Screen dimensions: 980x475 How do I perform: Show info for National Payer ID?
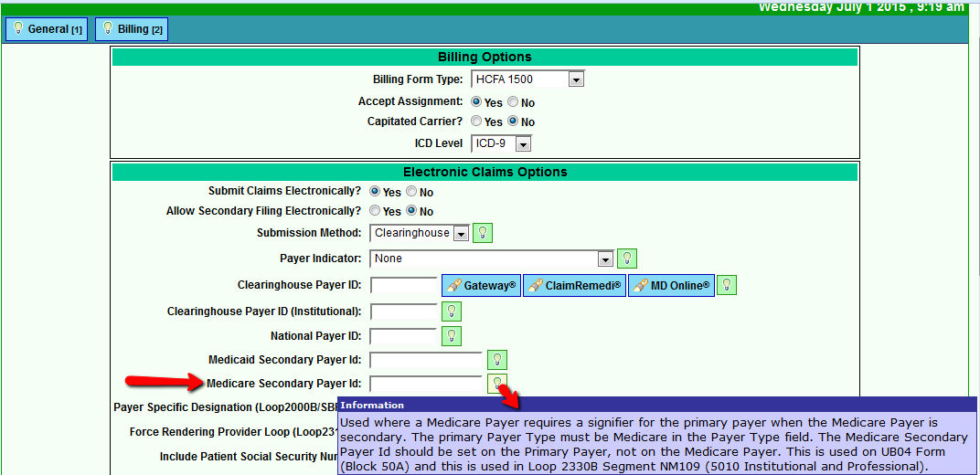pos(452,336)
